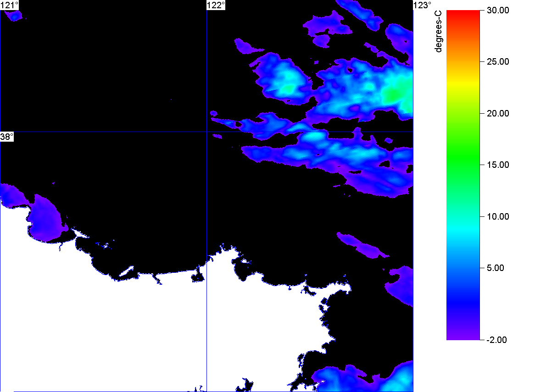Click the 10.00 colorbar value

pyautogui.click(x=498, y=216)
